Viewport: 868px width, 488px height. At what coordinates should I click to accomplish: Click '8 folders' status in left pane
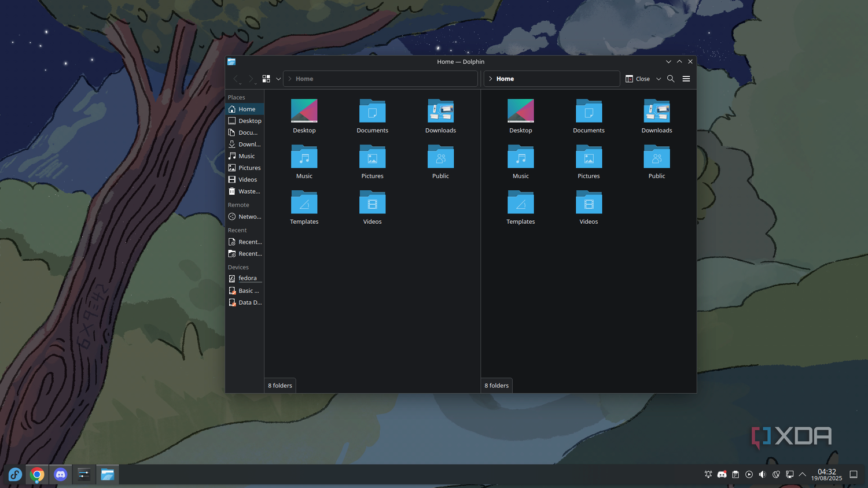(x=280, y=386)
